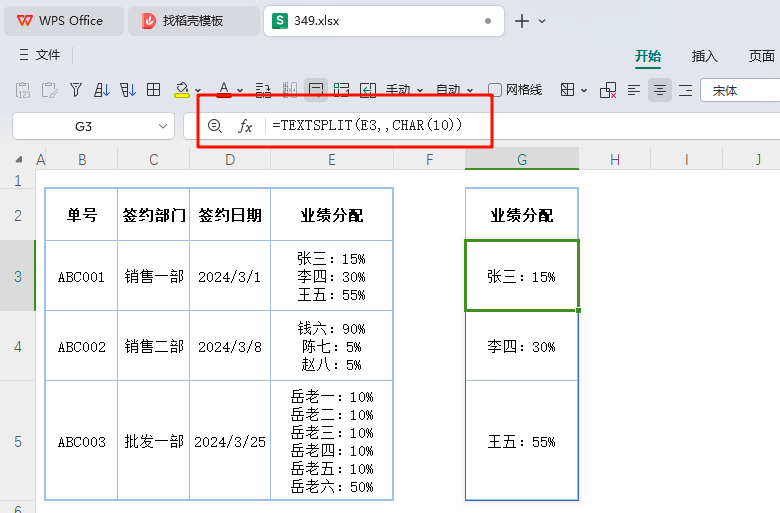Select row 3 header

[x=18, y=276]
